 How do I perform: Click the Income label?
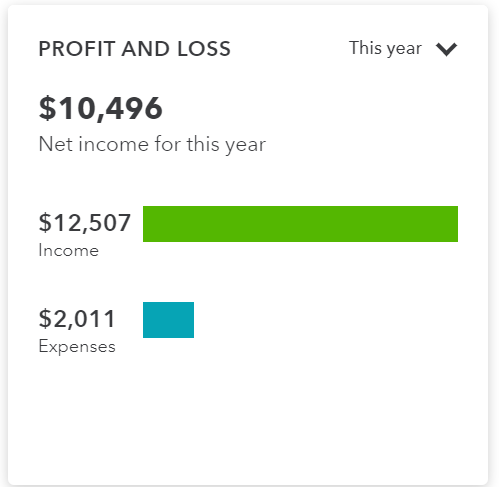tap(69, 250)
